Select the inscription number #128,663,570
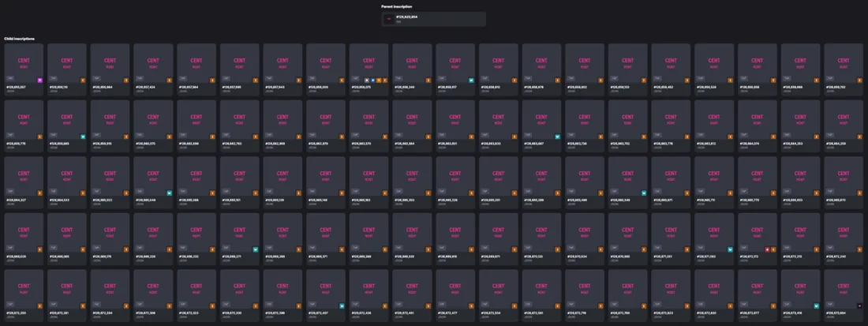This screenshot has width=868, height=326. [361, 144]
